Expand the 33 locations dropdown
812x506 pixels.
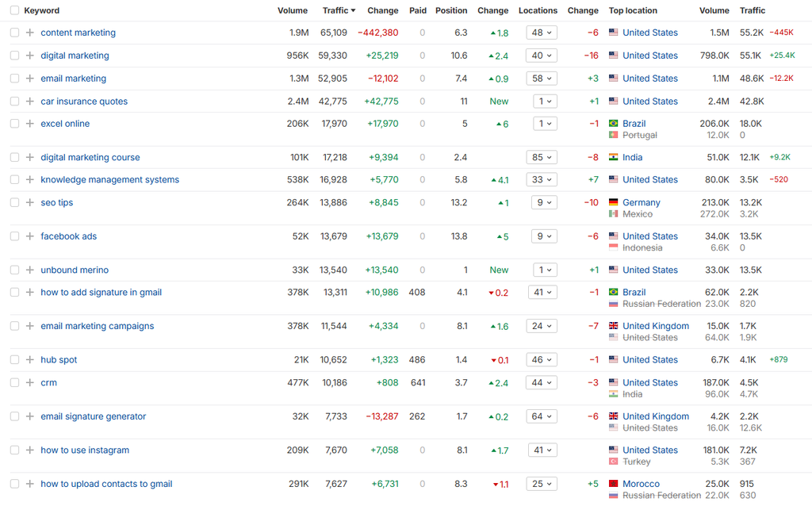[542, 179]
